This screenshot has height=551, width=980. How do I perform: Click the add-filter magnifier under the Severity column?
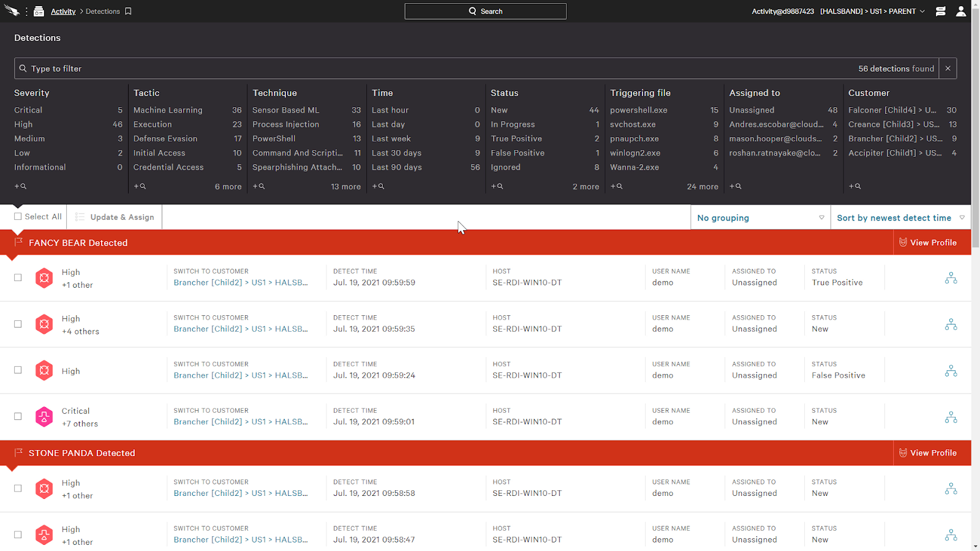pyautogui.click(x=20, y=186)
